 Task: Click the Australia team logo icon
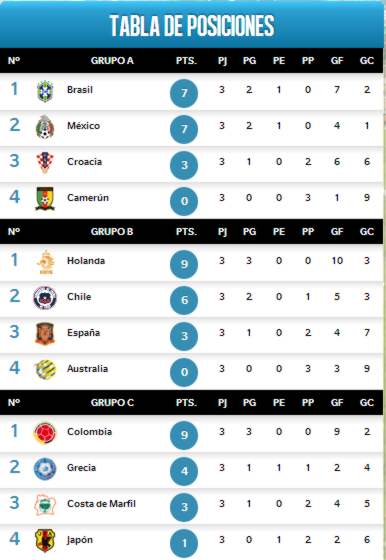coord(46,369)
